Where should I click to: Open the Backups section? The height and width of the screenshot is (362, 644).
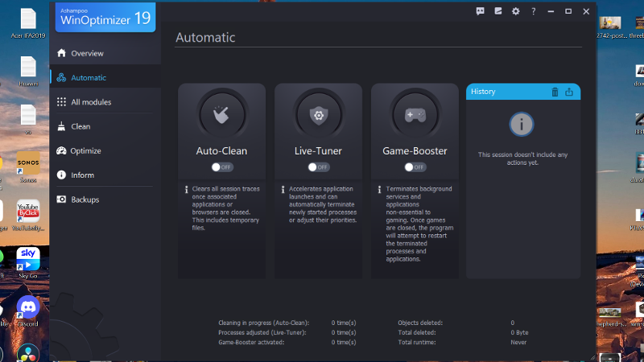click(x=105, y=200)
